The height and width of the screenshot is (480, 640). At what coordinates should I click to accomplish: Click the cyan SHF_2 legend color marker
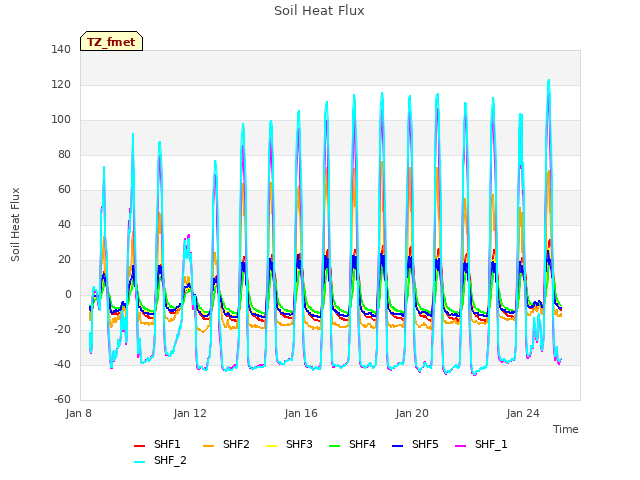point(140,462)
